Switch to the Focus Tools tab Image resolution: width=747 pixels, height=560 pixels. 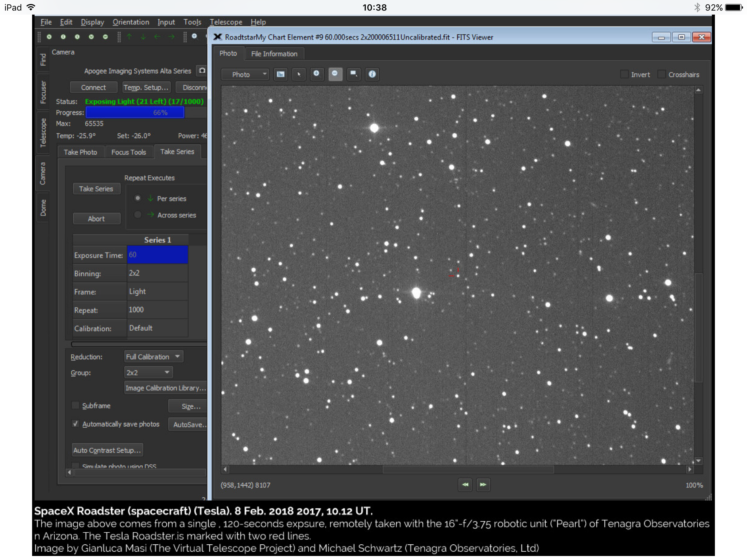[x=129, y=152]
